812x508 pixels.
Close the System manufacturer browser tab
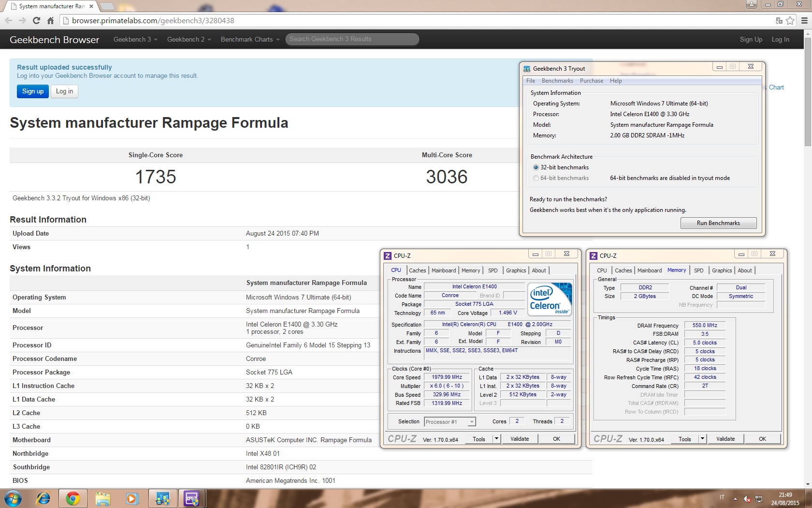click(91, 6)
